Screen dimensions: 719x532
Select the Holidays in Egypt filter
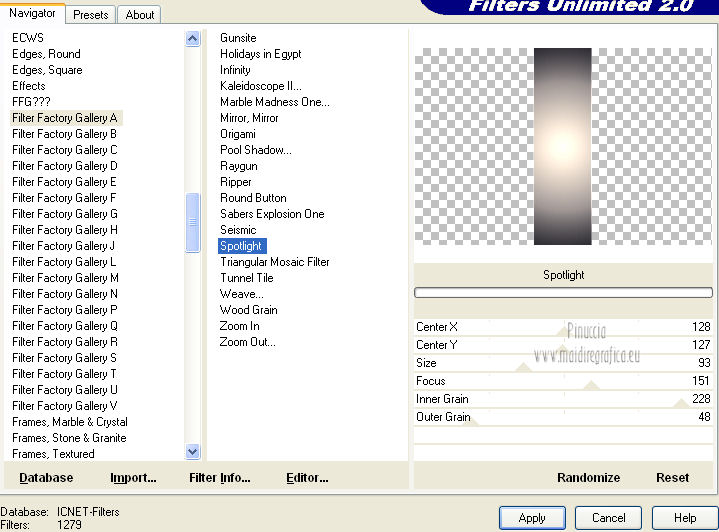260,54
